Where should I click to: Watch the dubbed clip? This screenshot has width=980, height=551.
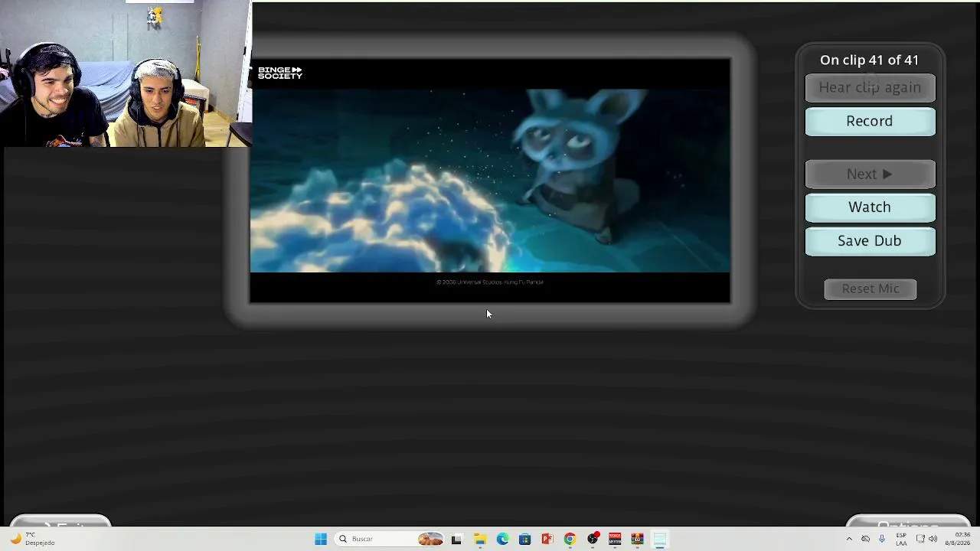click(870, 207)
